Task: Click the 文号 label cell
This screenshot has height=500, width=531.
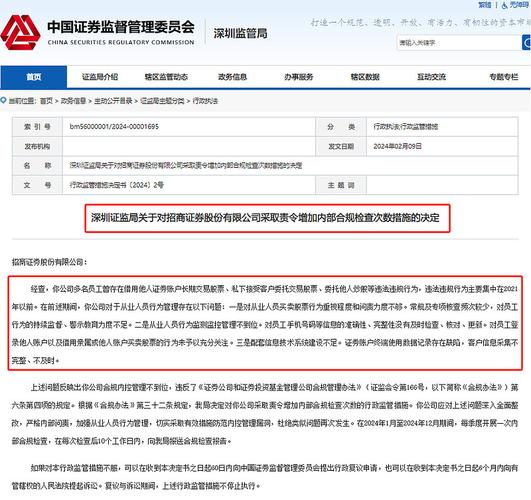Action: (37, 185)
